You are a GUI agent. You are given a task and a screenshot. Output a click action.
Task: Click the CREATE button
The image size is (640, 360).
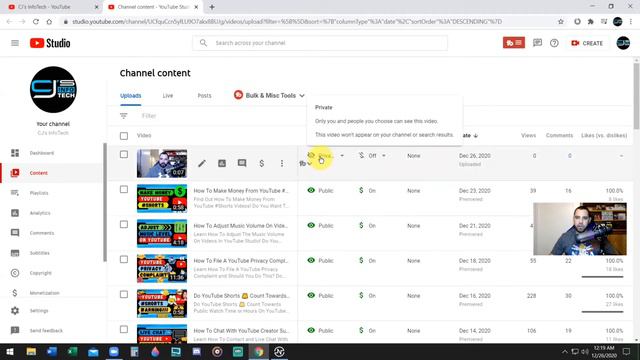587,43
